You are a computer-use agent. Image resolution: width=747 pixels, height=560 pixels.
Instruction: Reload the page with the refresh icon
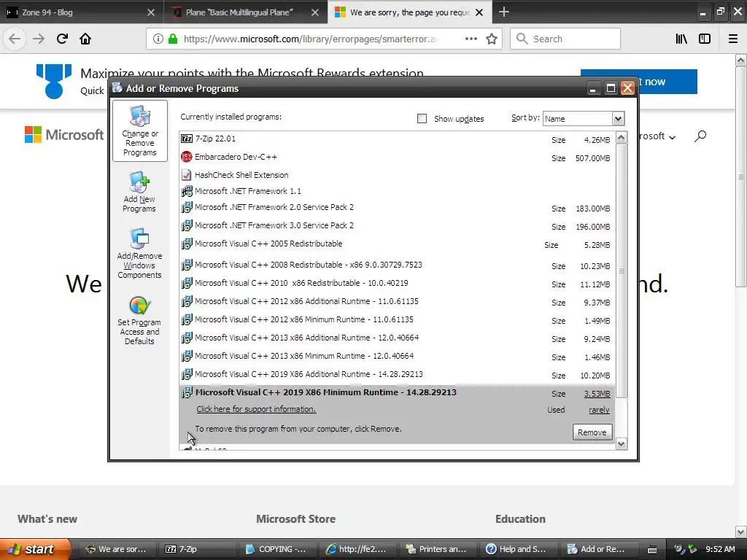point(63,39)
